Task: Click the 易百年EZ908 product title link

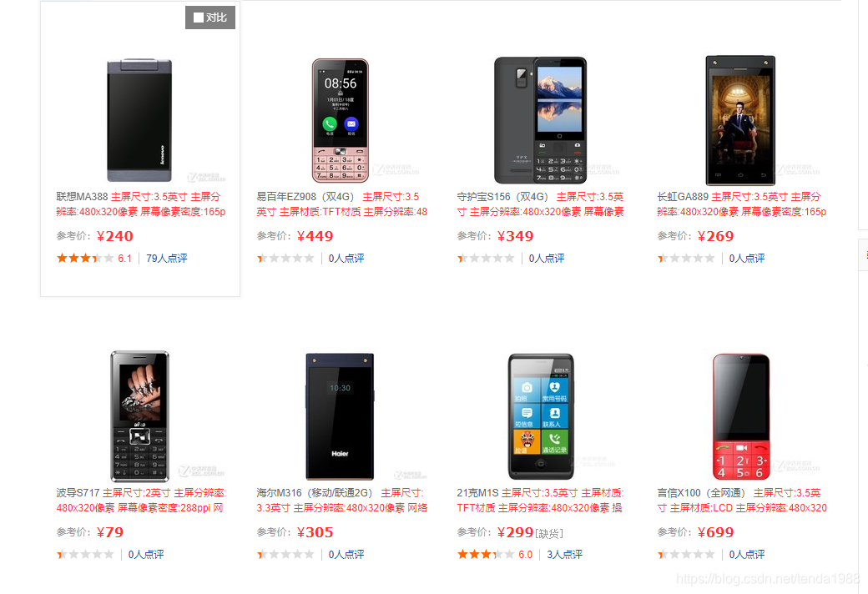Action: click(305, 197)
